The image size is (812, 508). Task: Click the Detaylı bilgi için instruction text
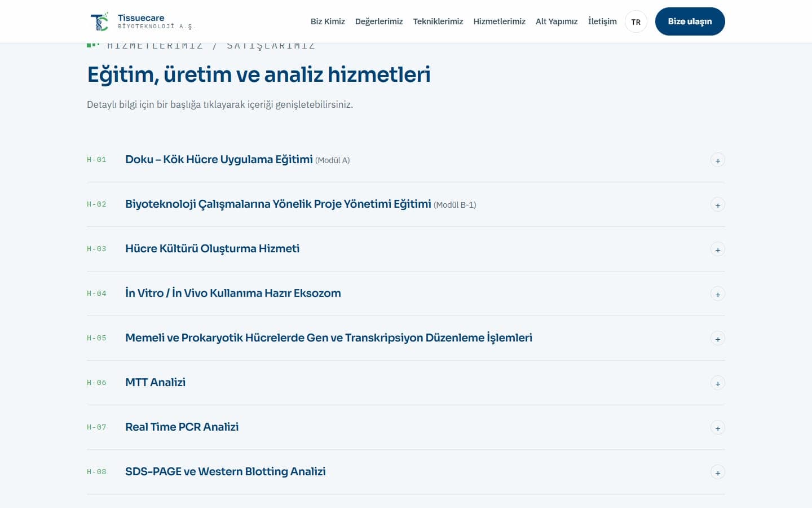tap(220, 104)
